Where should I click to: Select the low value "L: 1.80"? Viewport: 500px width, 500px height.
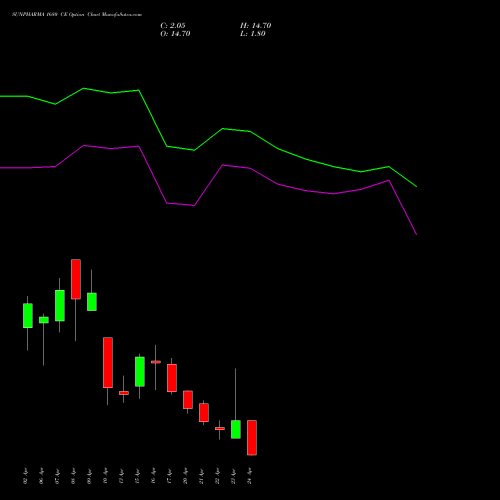coord(253,34)
